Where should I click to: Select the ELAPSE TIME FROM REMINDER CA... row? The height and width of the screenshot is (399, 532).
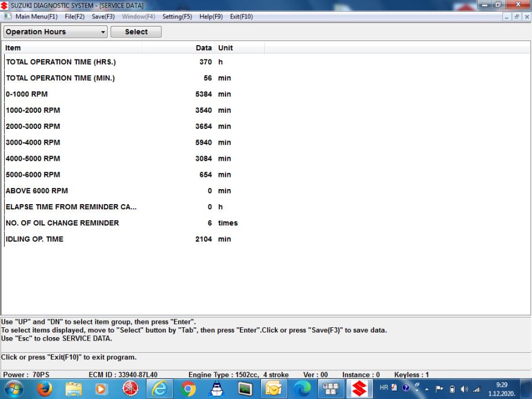(134, 207)
